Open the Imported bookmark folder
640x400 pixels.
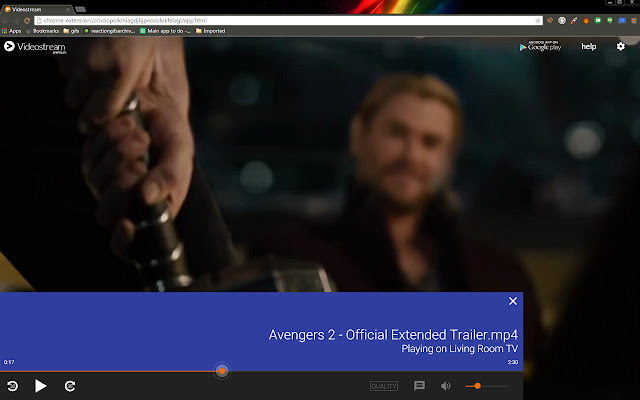tap(211, 31)
